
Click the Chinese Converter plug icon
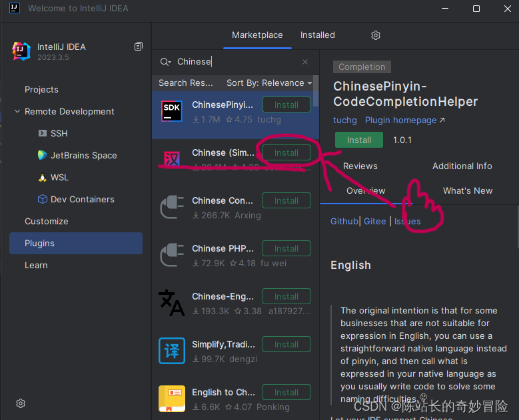tap(172, 207)
